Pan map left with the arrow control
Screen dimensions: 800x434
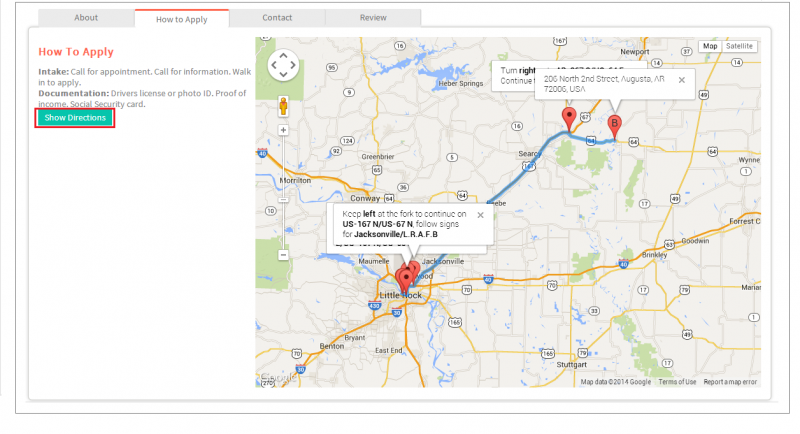[x=273, y=65]
